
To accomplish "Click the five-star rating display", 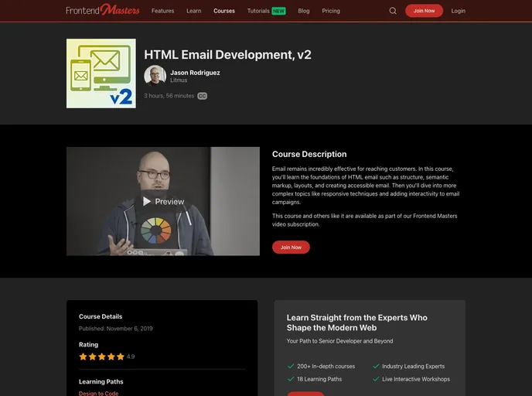I will coord(102,357).
